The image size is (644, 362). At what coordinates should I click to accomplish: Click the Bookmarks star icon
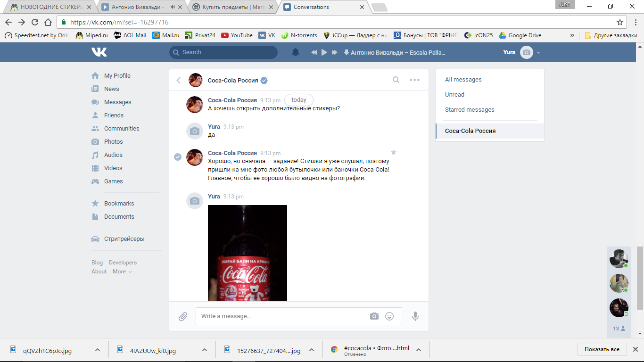point(95,203)
